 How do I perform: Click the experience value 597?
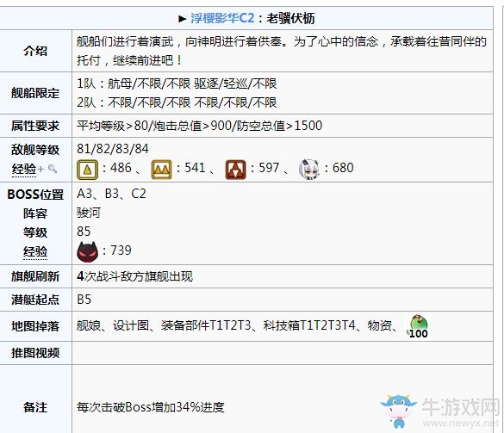click(x=269, y=168)
